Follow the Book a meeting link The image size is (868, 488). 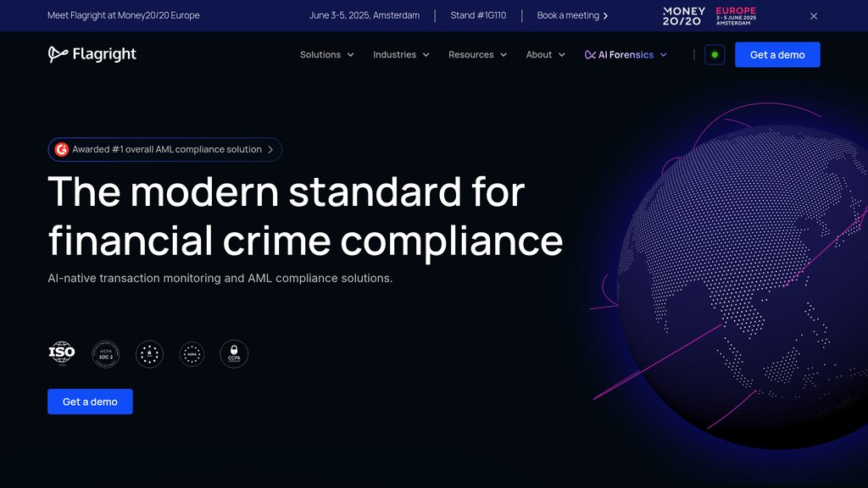572,16
